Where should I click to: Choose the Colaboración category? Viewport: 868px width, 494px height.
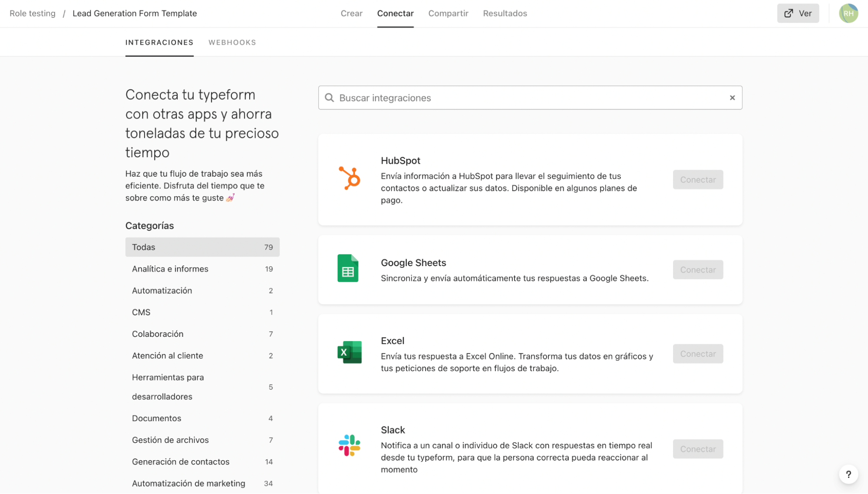[202, 334]
